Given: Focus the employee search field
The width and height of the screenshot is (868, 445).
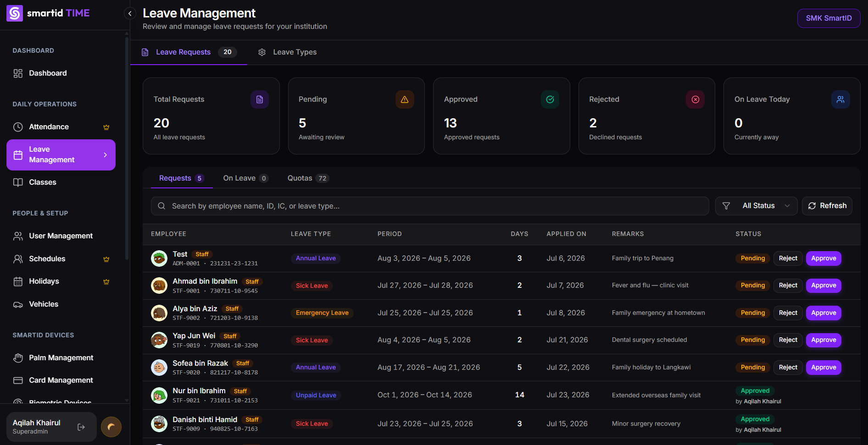Looking at the screenshot, I should click(430, 206).
